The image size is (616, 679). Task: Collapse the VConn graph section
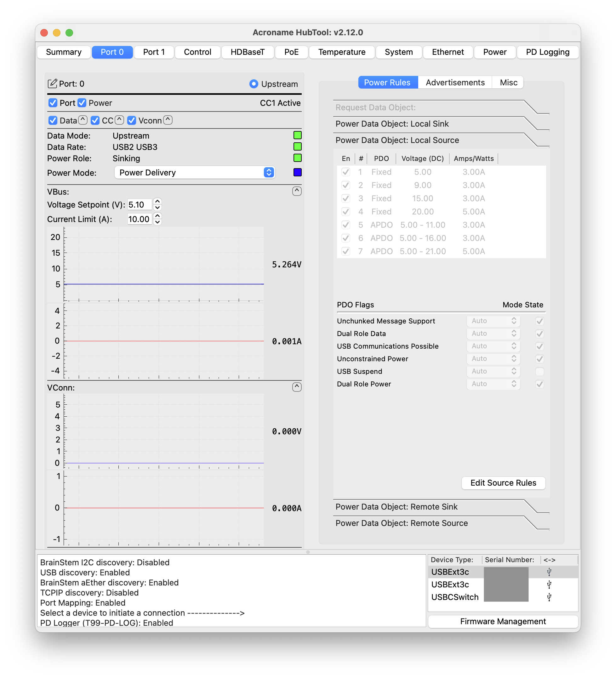pyautogui.click(x=297, y=387)
